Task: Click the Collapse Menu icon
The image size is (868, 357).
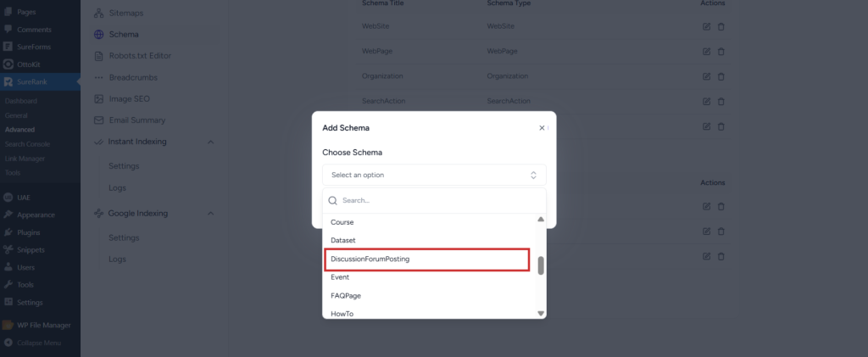Action: pos(8,343)
